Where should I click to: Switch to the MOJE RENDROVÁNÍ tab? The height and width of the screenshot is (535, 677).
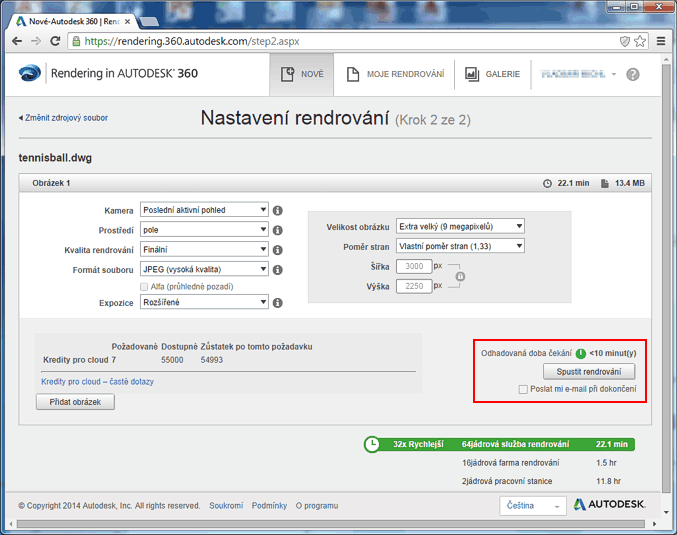coord(395,74)
